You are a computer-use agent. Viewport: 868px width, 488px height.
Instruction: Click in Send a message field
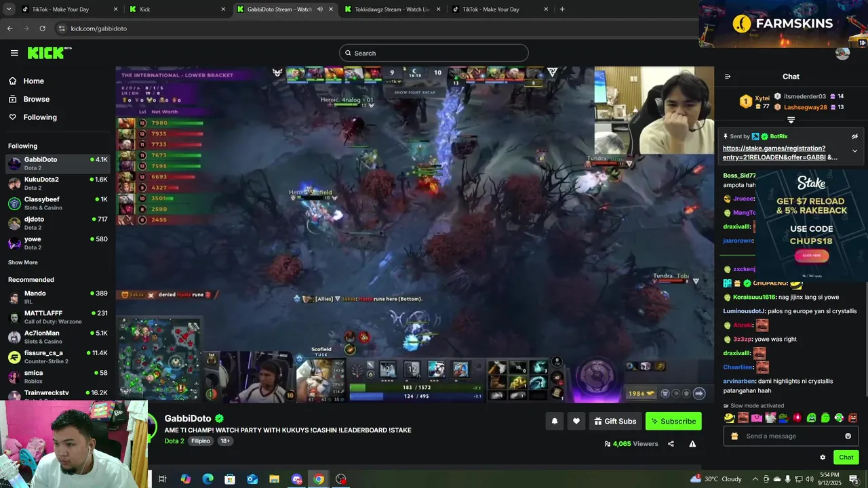pos(792,436)
